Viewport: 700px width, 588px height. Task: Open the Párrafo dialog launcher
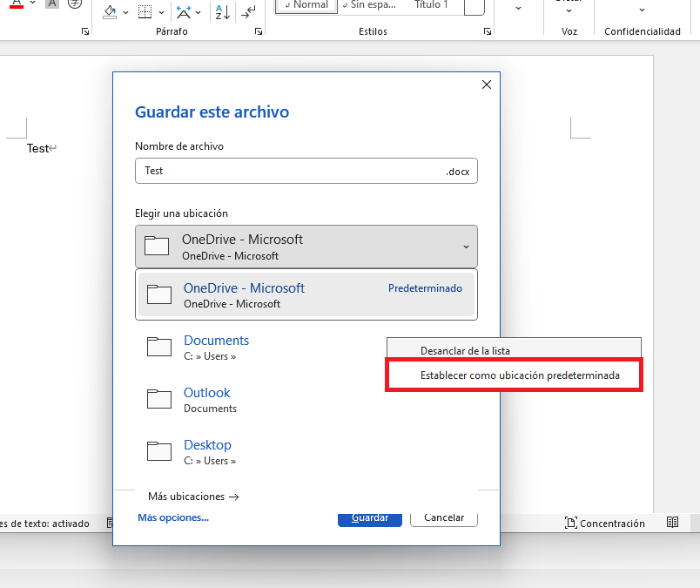(x=258, y=31)
